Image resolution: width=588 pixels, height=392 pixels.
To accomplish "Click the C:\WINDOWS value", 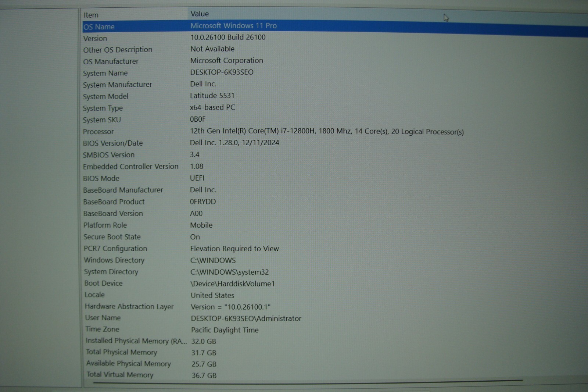I will 213,261.
